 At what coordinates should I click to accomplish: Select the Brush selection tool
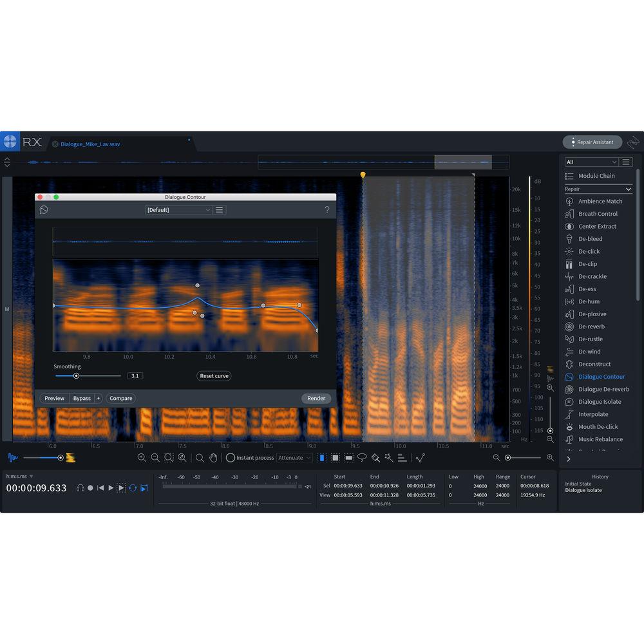(x=376, y=458)
